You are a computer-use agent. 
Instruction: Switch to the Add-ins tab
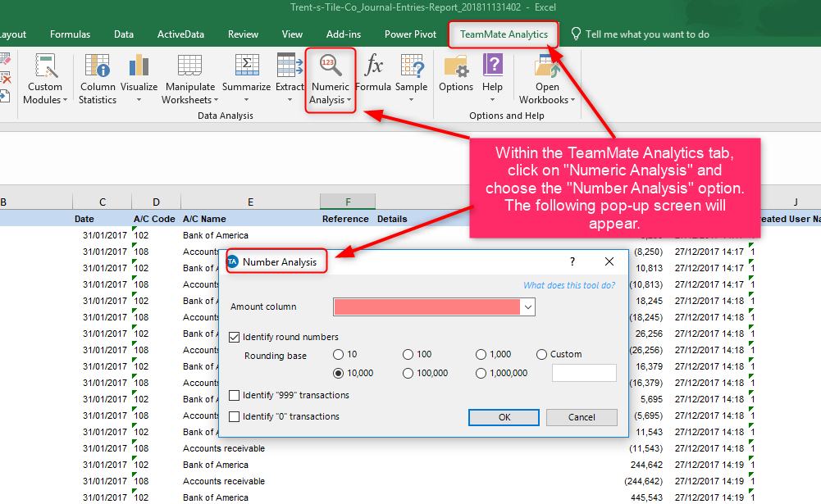[x=344, y=34]
